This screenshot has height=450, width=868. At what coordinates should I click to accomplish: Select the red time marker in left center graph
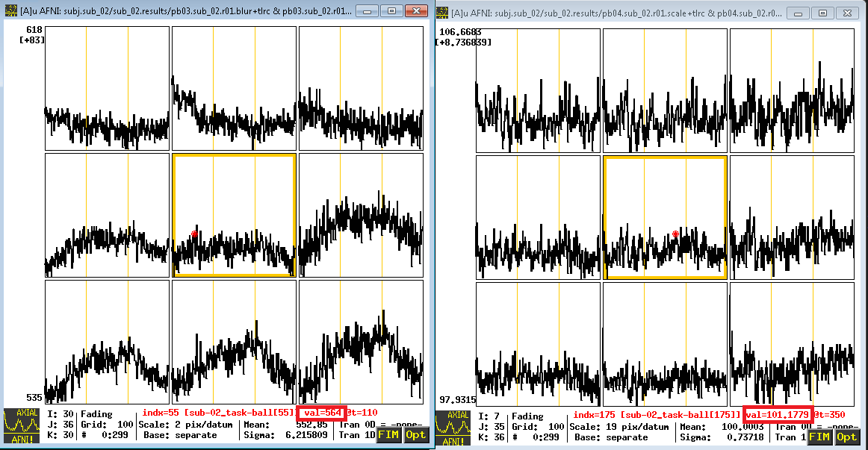tap(194, 234)
